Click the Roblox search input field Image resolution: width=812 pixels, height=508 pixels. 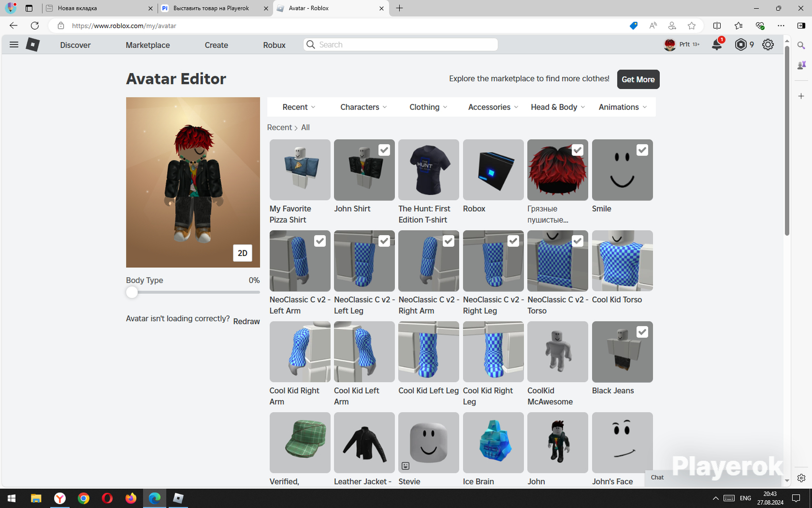coord(400,45)
